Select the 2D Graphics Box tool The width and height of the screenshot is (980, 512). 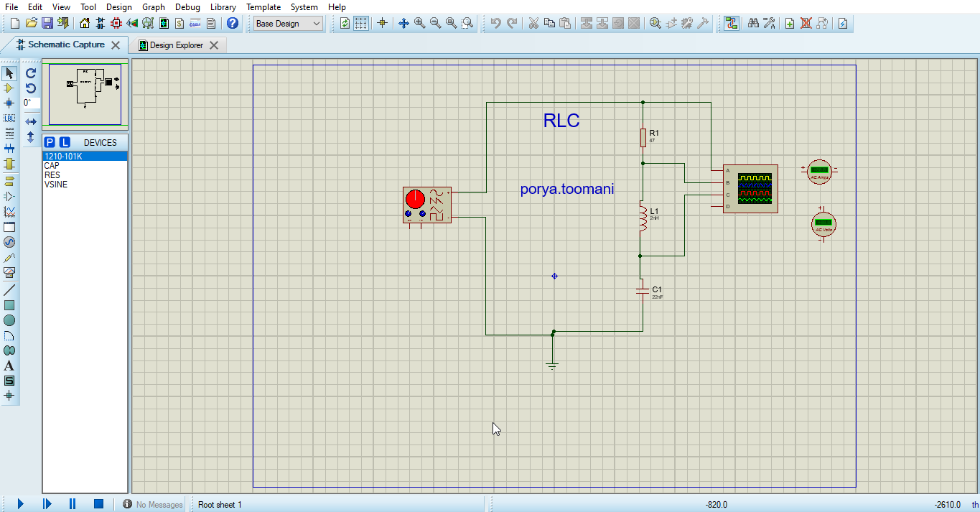9,305
